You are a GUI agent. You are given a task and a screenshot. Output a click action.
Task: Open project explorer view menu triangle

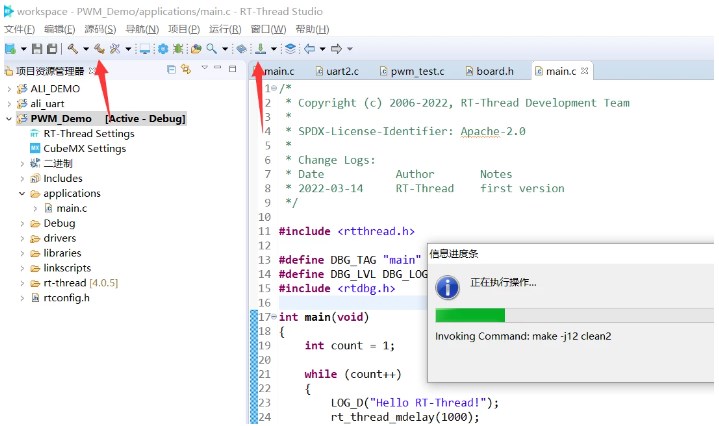tap(205, 68)
